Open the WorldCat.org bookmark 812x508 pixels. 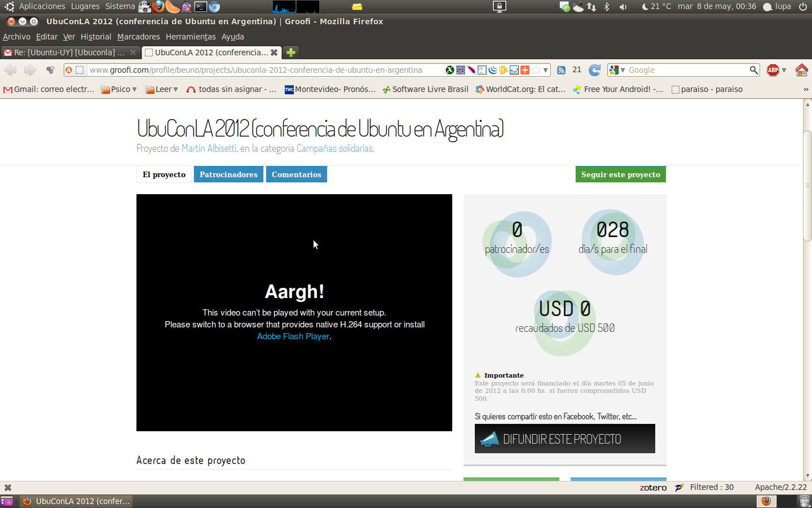(520, 89)
